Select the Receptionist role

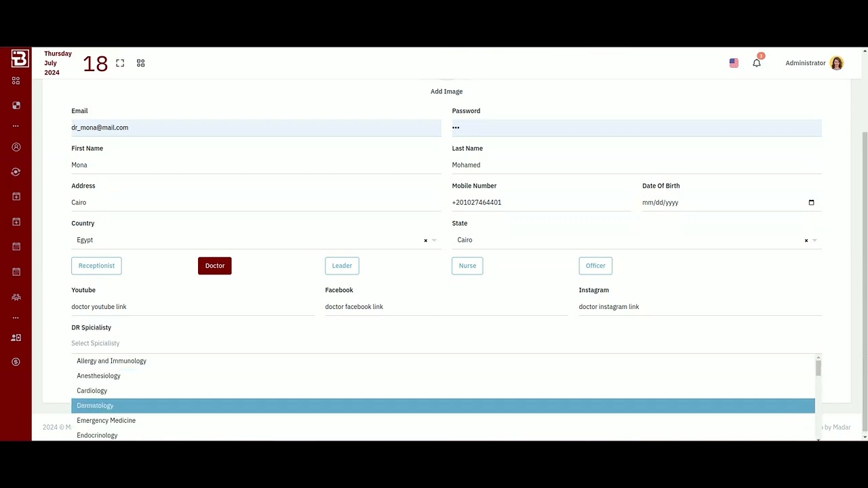(96, 266)
